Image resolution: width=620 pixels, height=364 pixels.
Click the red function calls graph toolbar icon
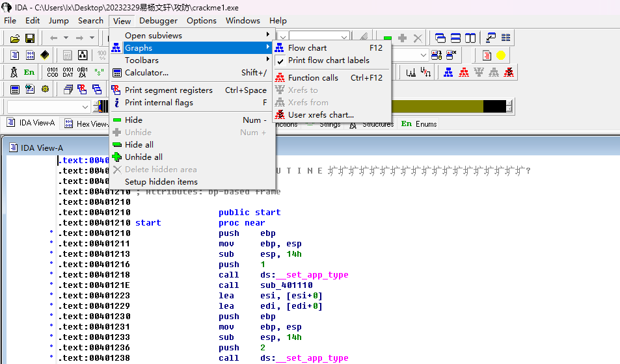[464, 72]
